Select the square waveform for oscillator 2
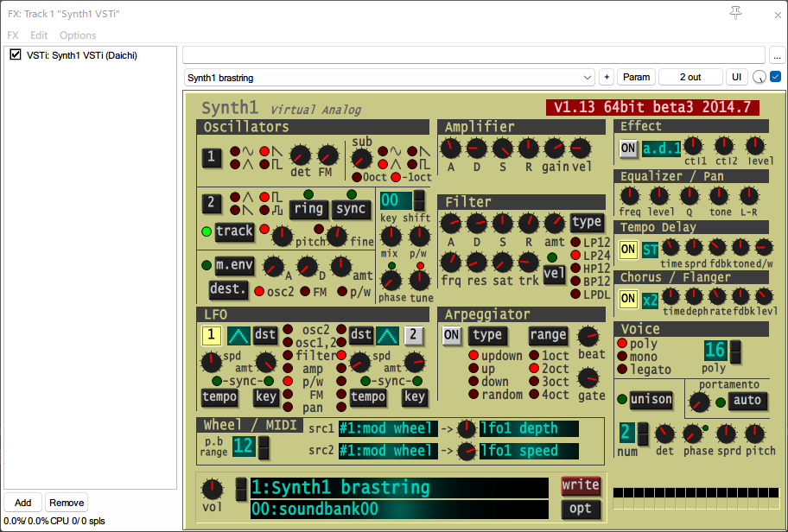788x532 pixels. point(265,197)
